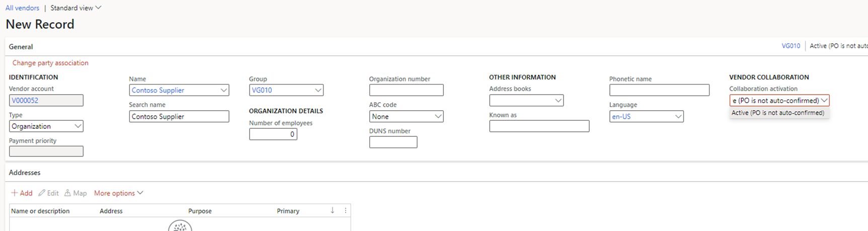Screen dimensions: 868x231
Task: Click the Add address plus icon
Action: [x=15, y=193]
